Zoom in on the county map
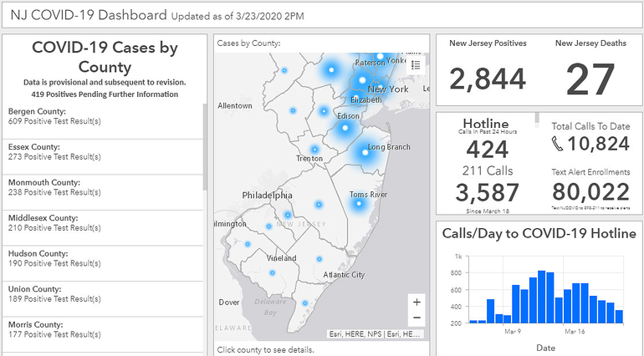The height and width of the screenshot is (356, 644). tap(417, 301)
